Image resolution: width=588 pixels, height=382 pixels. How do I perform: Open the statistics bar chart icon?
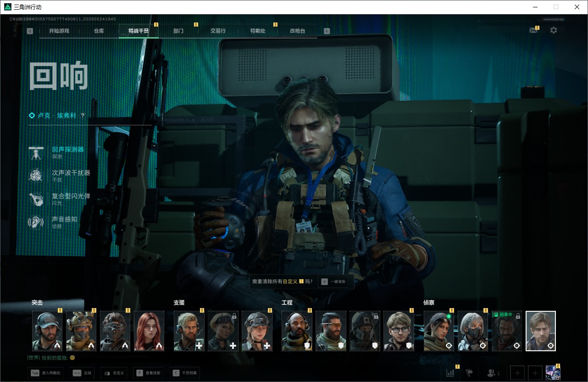tap(450, 373)
